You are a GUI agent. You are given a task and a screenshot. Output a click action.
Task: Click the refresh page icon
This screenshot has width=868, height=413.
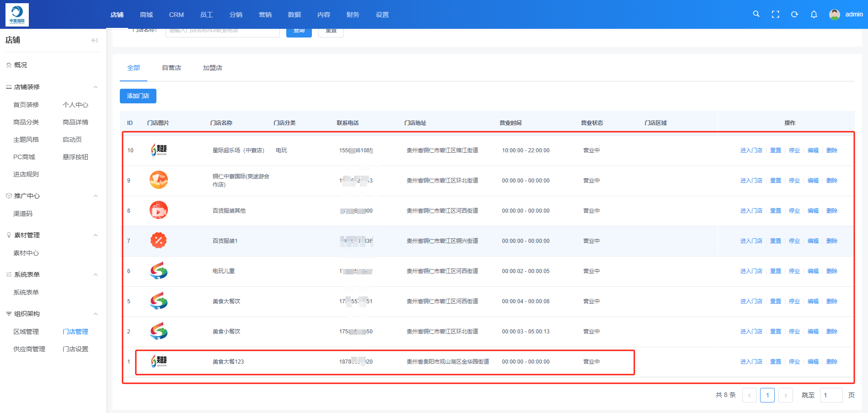coord(795,15)
